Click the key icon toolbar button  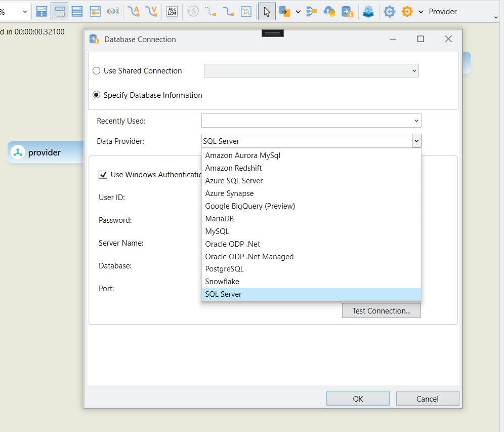point(95,12)
